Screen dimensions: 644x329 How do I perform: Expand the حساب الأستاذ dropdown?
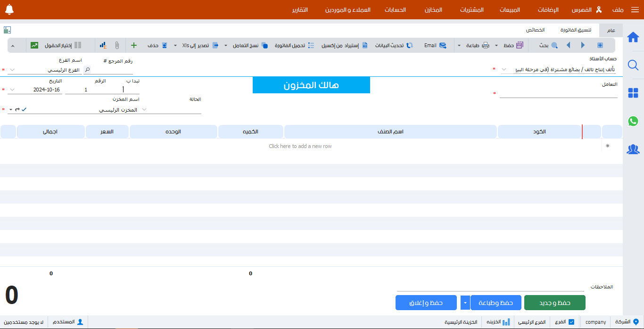pos(504,70)
